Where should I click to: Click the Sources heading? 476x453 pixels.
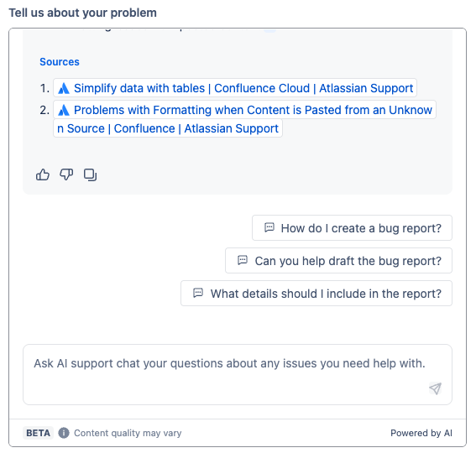[x=60, y=62]
